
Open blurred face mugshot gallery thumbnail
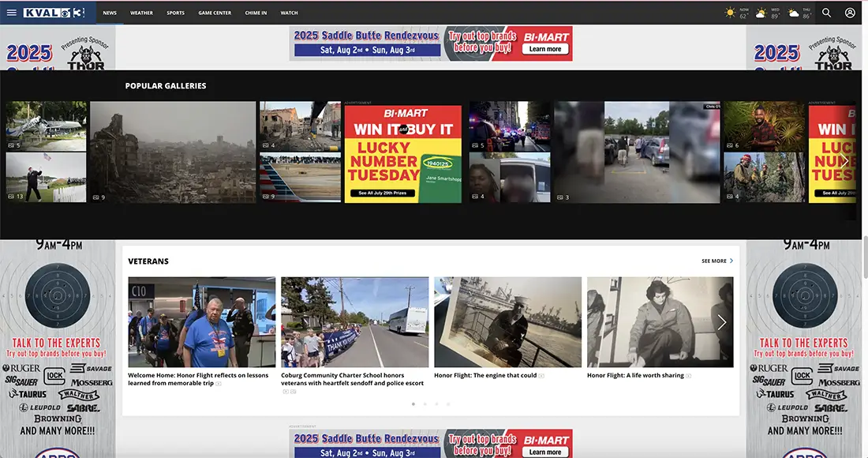(510, 177)
